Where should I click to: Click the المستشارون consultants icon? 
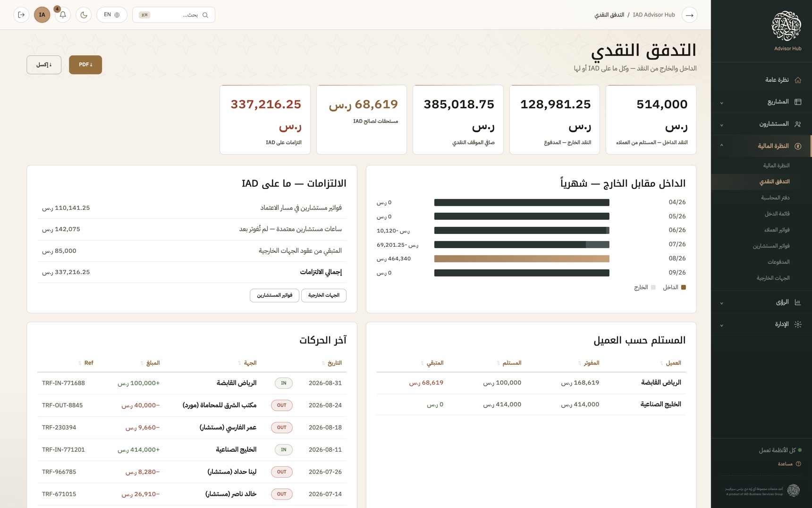click(798, 124)
